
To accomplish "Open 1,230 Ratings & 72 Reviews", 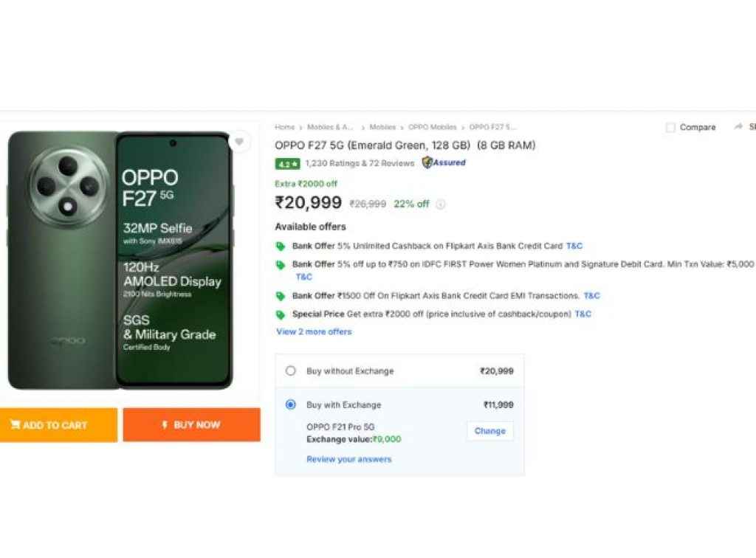I will [x=359, y=163].
